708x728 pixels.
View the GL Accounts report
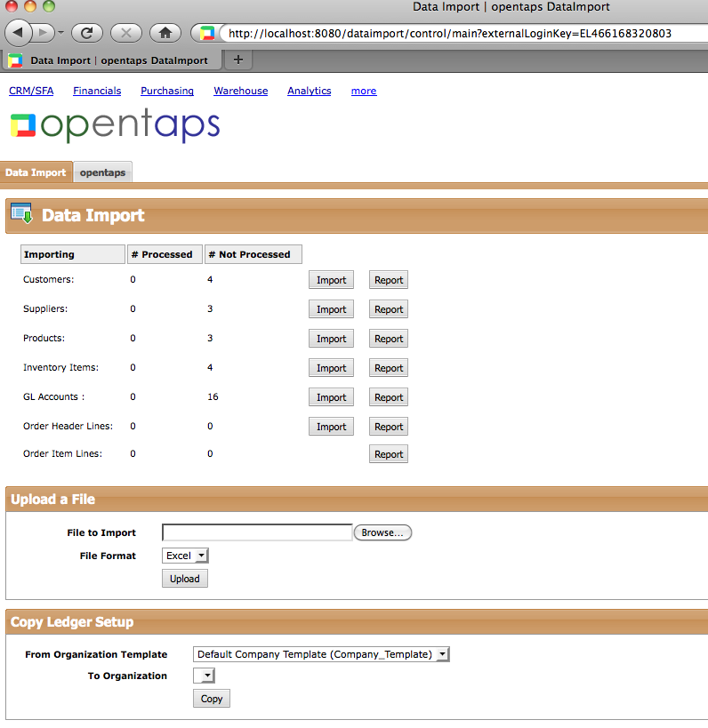pyautogui.click(x=389, y=397)
